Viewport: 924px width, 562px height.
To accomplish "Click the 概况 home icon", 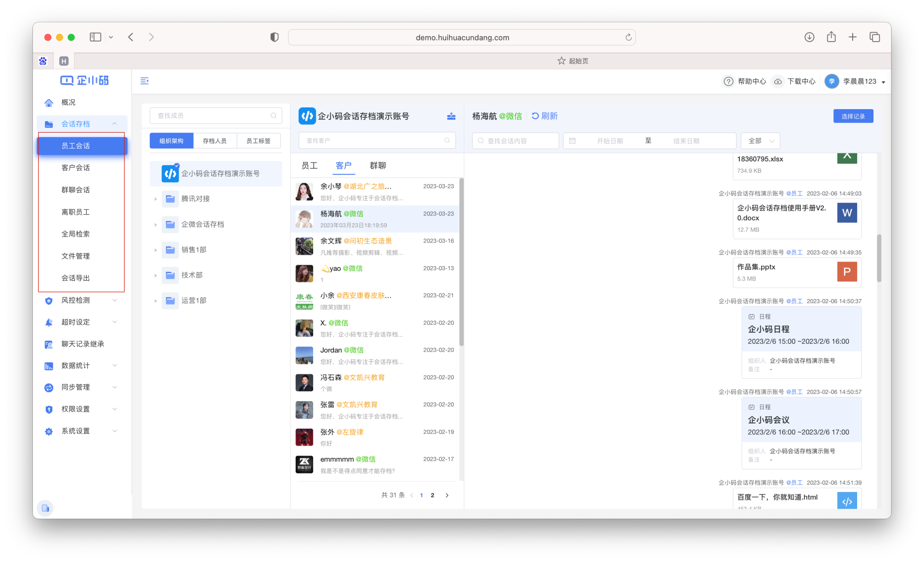I will [x=49, y=102].
